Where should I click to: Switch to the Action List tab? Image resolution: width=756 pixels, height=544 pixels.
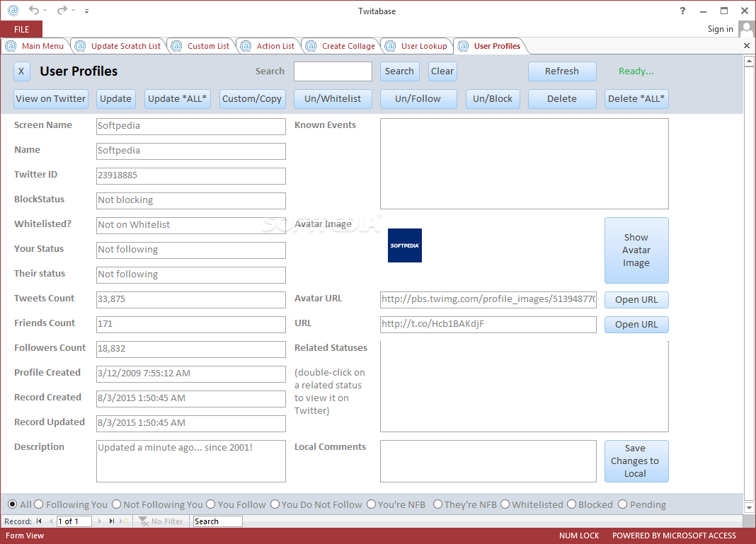(x=268, y=46)
